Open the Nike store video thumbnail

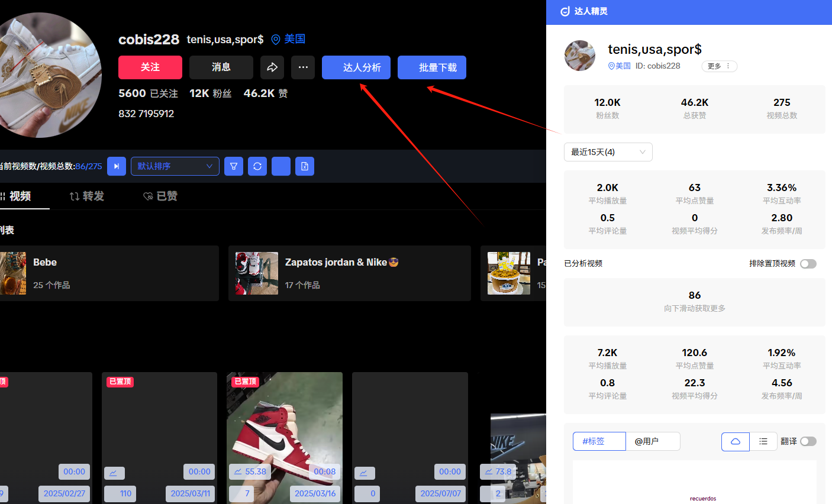(x=518, y=458)
